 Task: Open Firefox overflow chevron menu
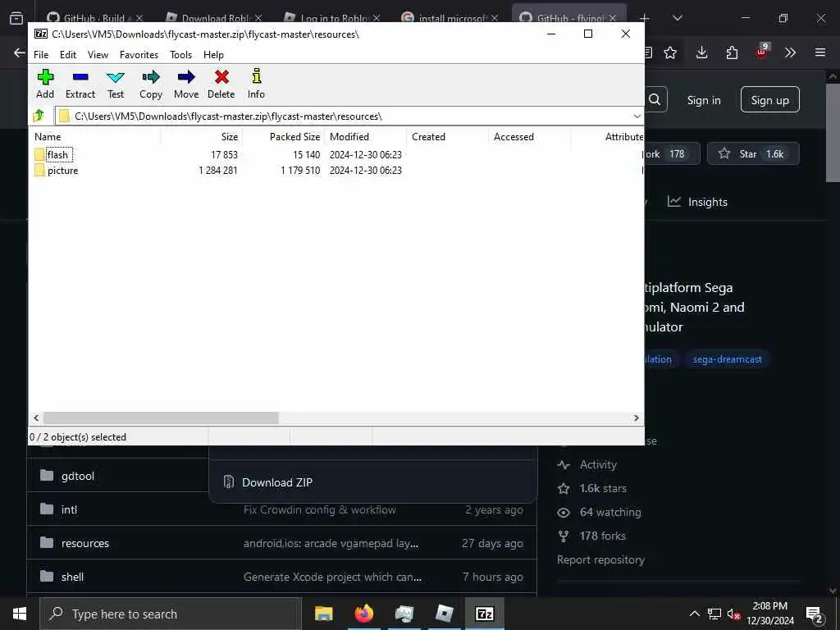(790, 52)
